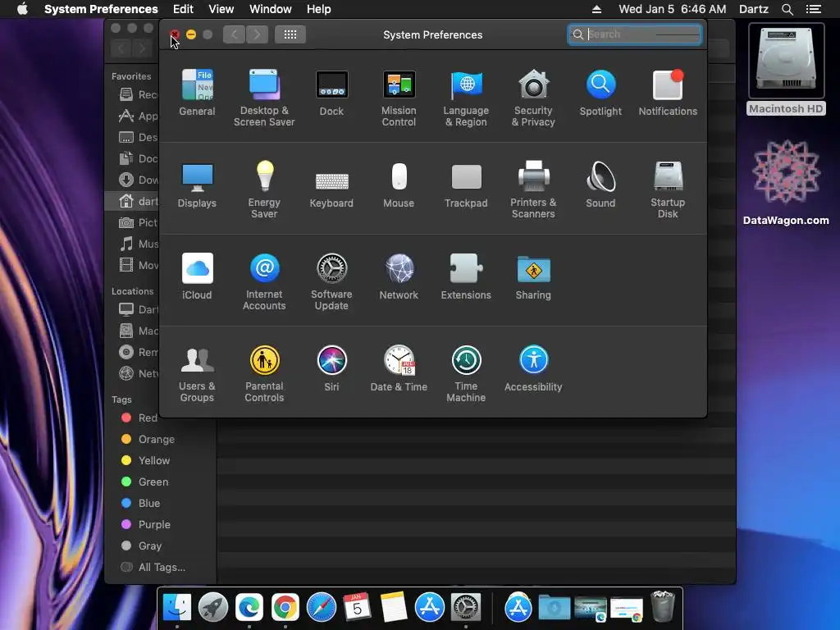Open Printers & Scanners preferences
Image resolution: width=840 pixels, height=630 pixels.
(533, 190)
